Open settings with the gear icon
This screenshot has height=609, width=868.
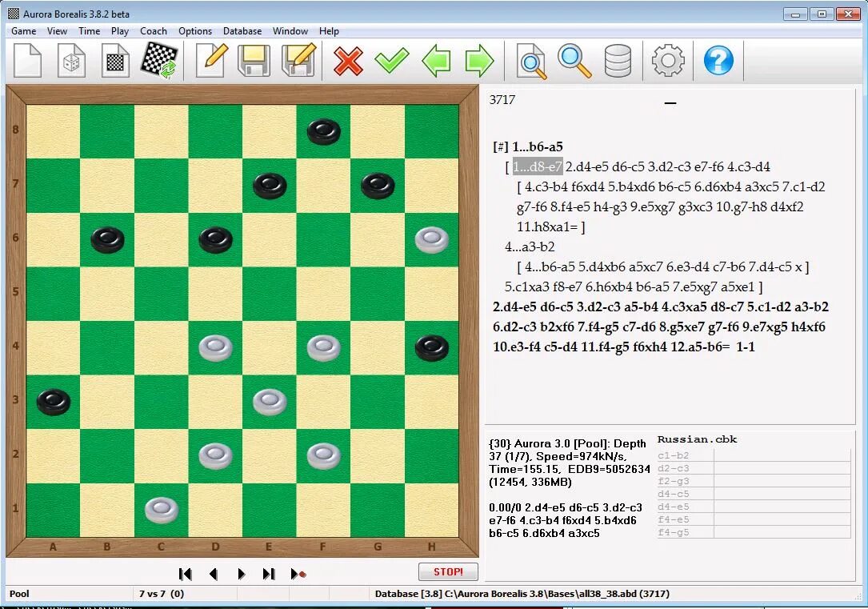tap(668, 60)
